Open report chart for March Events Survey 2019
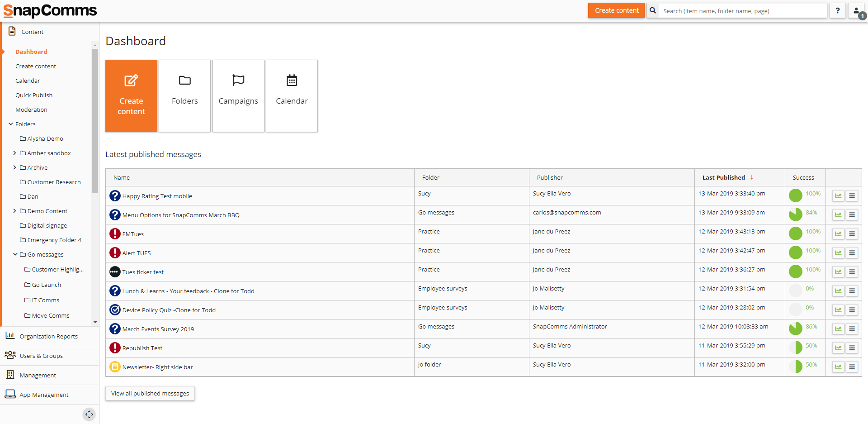Image resolution: width=868 pixels, height=424 pixels. point(838,329)
